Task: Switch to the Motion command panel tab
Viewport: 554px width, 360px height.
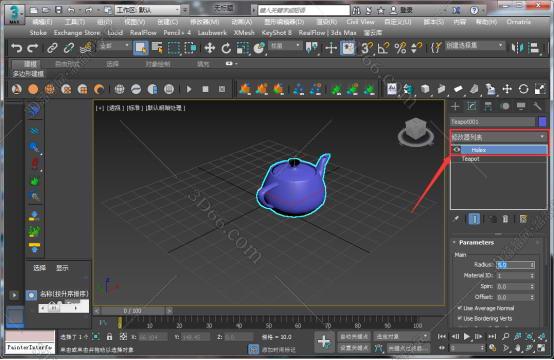Action: [x=505, y=106]
